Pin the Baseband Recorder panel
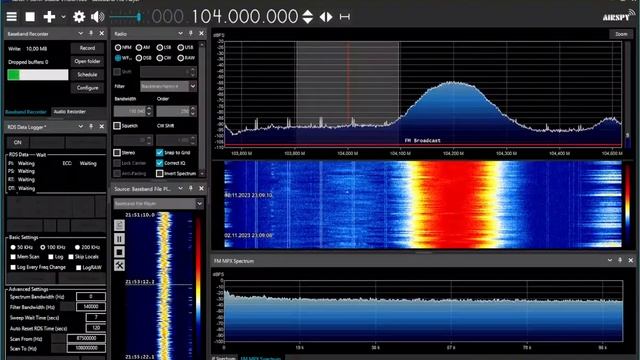Viewport: 640px width, 360px height. [x=91, y=33]
